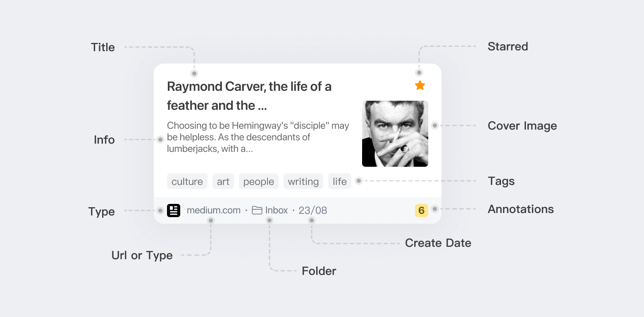
Task: Click the annotations count badge 6
Action: 422,211
